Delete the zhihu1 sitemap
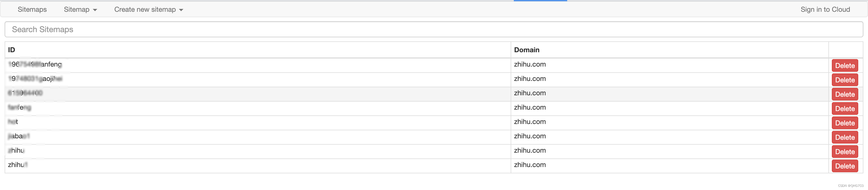The image size is (868, 190). tap(844, 166)
